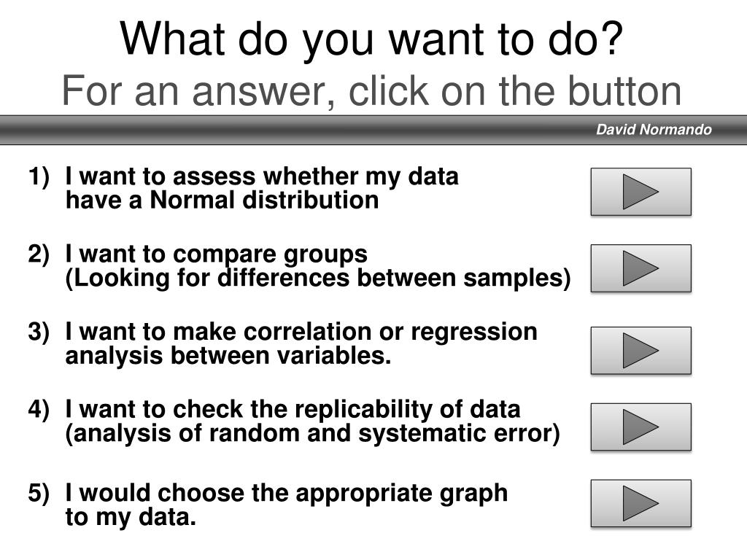Click 'I would choose the appropriate graph' text

coord(286,494)
